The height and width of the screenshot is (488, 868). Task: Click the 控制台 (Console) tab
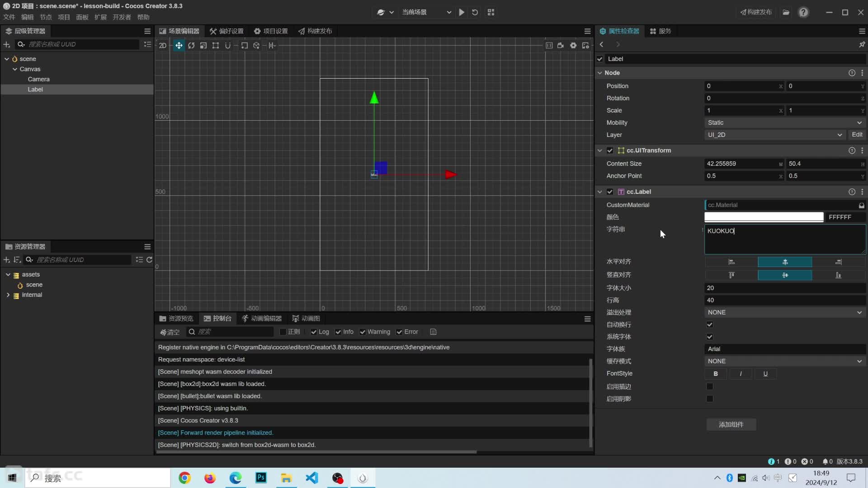pos(221,318)
